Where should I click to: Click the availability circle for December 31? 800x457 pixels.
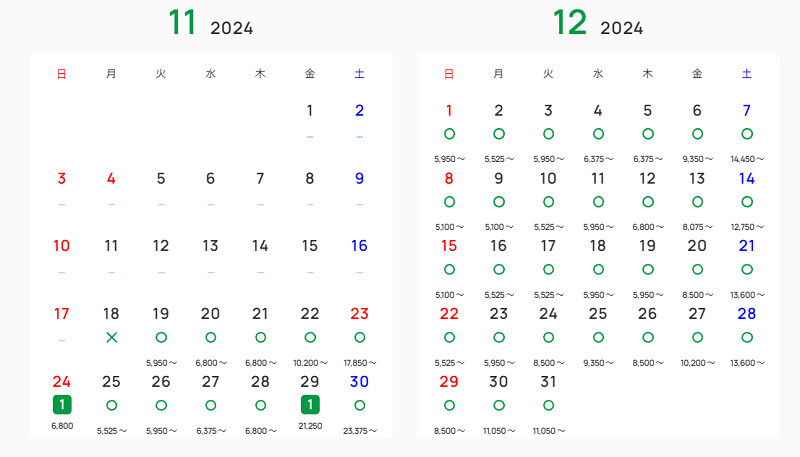[548, 405]
